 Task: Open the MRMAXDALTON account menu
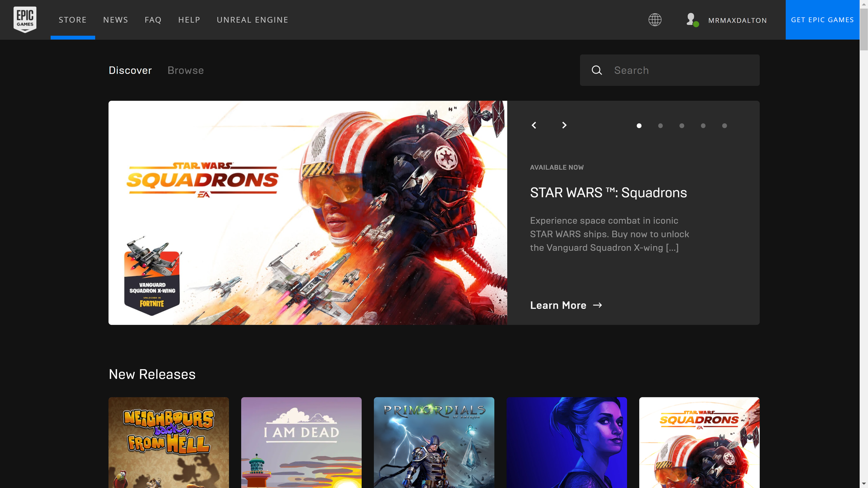pos(737,20)
